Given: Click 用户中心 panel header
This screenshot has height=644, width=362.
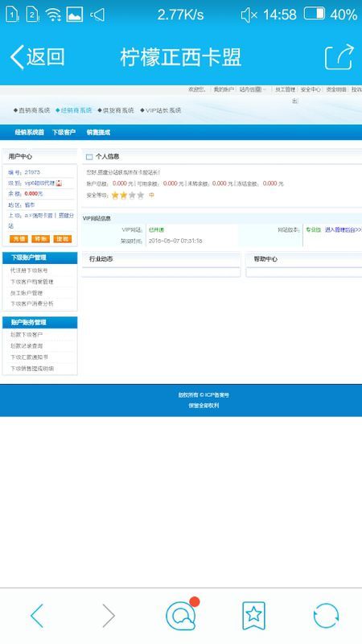Looking at the screenshot, I should tap(39, 156).
